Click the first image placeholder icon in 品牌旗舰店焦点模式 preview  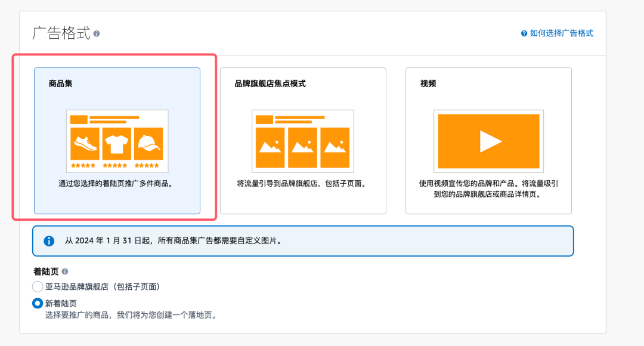click(269, 148)
